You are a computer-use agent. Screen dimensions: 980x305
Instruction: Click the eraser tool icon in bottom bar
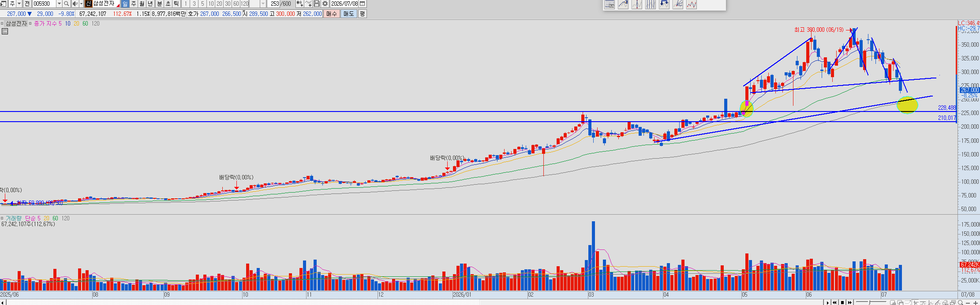945,303
